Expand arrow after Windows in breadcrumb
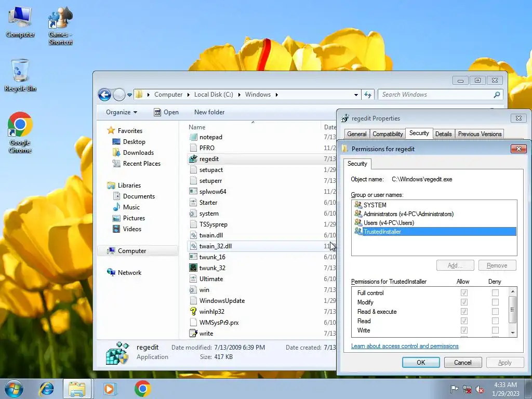Screen dimensions: 532x399 [x=277, y=95]
